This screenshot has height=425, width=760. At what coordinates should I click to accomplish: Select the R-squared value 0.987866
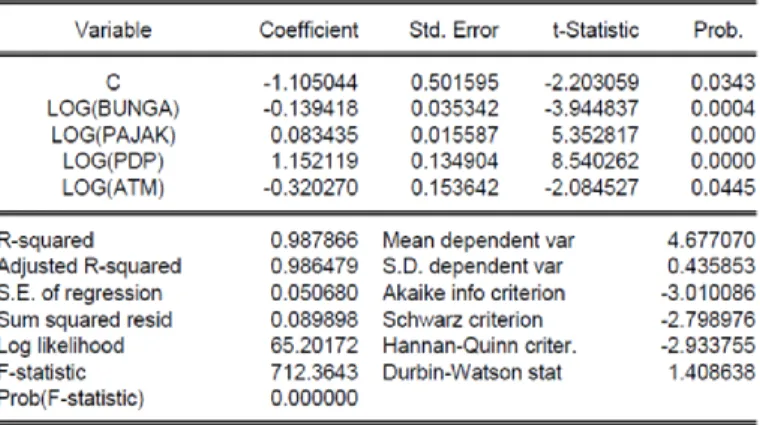click(314, 240)
